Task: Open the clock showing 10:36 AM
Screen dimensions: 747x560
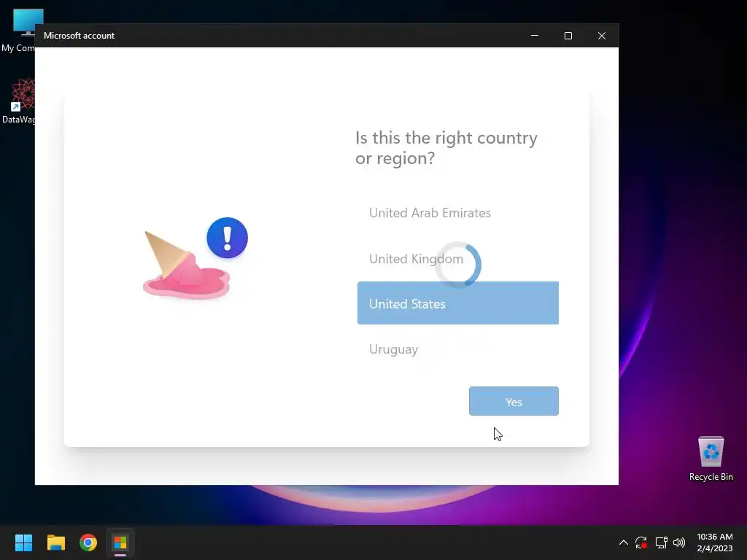Action: [715, 542]
